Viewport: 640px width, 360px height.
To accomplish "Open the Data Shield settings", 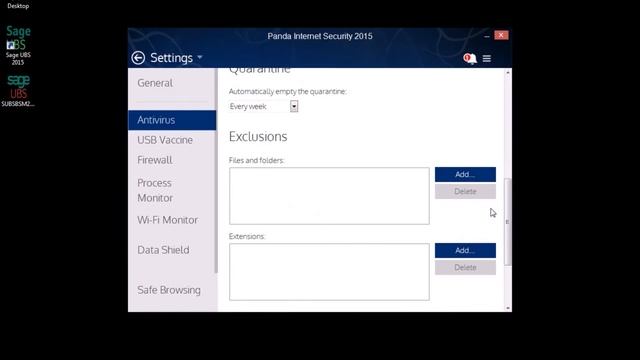I will [163, 250].
